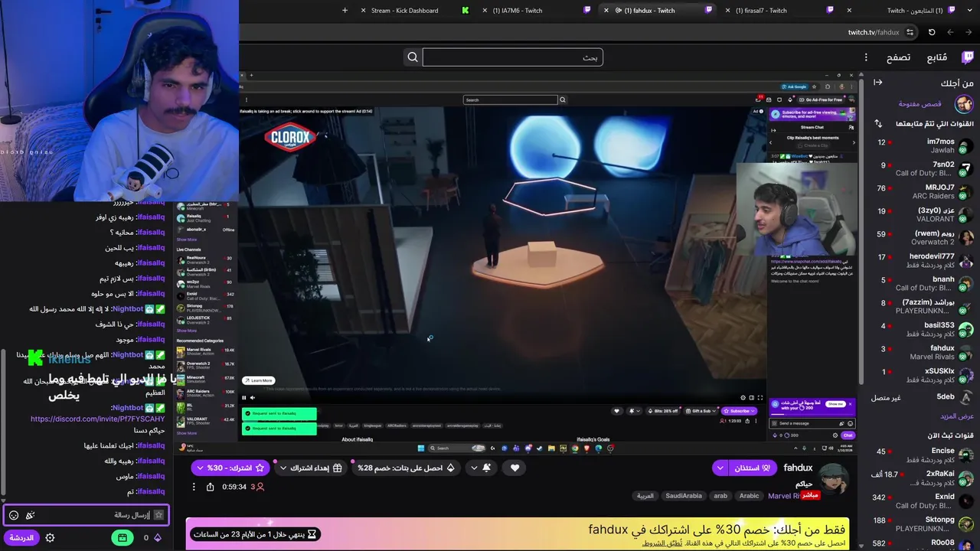Image resolution: width=980 pixels, height=551 pixels.
Task: Open the Discord invite link in chat
Action: click(97, 419)
